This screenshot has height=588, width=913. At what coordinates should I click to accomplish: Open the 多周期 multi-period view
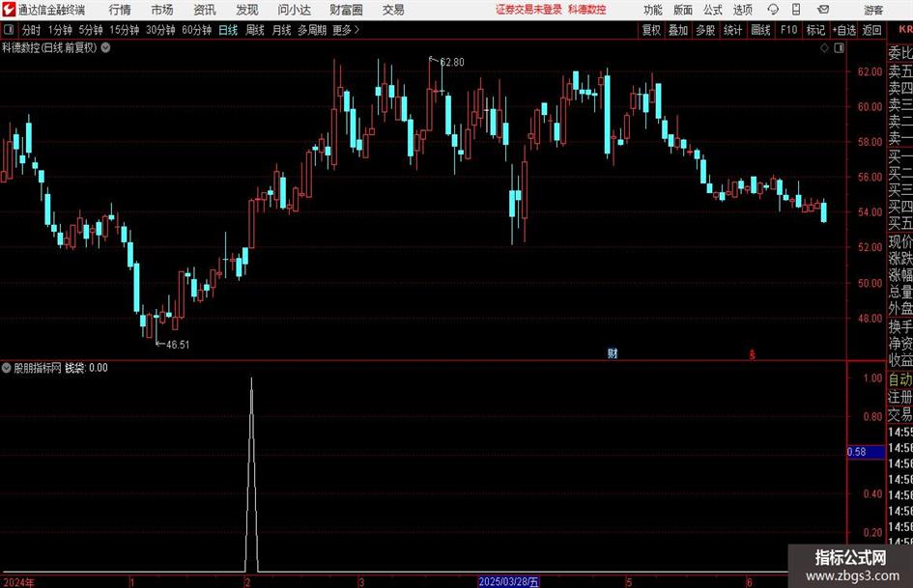click(312, 30)
